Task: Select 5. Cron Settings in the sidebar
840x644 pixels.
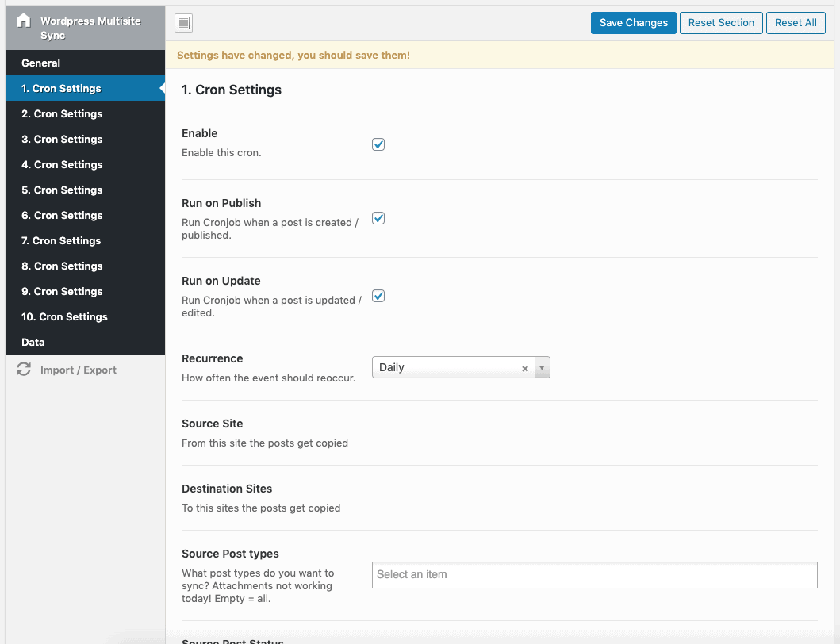Action: (62, 190)
